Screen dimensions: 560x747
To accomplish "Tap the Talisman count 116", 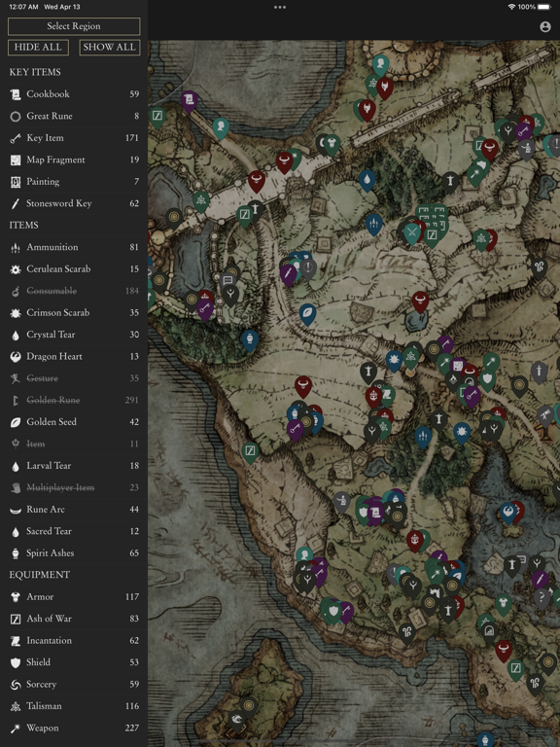I will pyautogui.click(x=132, y=706).
